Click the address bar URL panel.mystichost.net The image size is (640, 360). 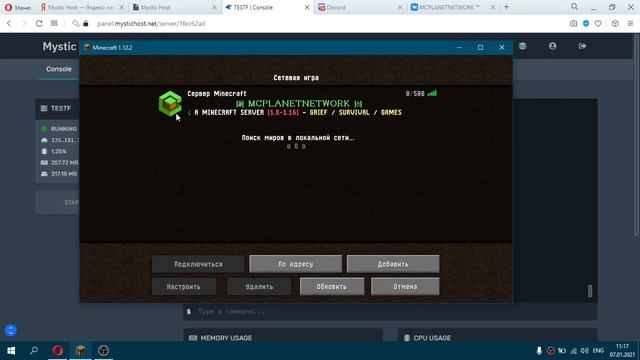pos(151,24)
